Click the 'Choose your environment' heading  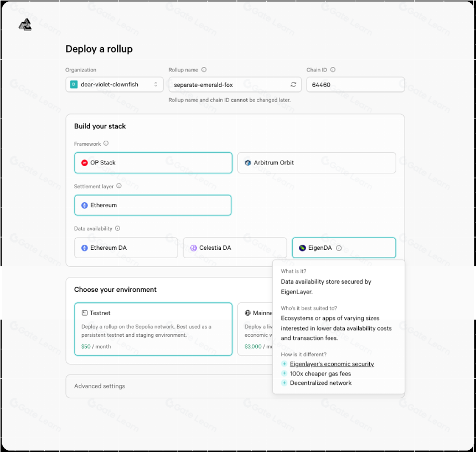pos(115,290)
